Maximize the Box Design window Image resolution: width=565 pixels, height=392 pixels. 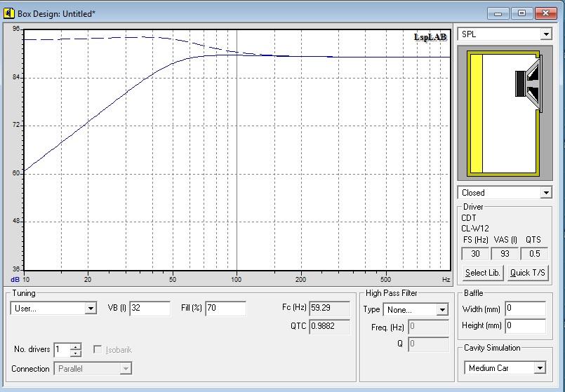[521, 13]
